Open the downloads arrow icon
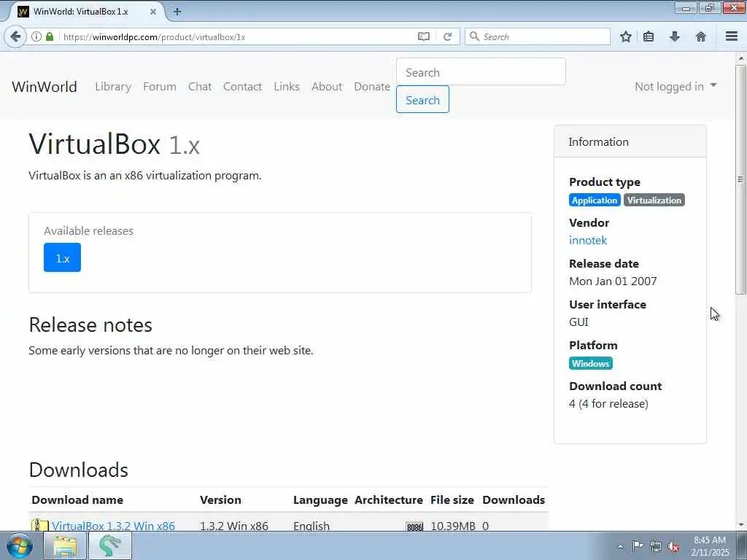747x560 pixels. [x=675, y=36]
